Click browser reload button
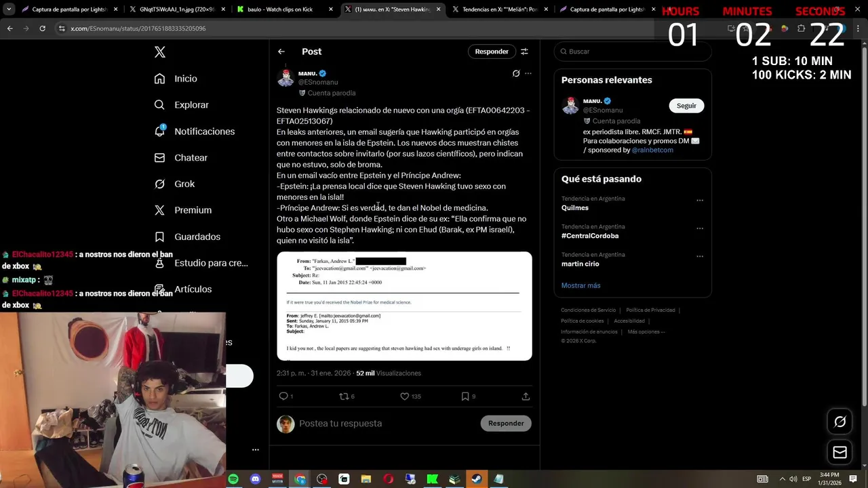 coord(42,28)
